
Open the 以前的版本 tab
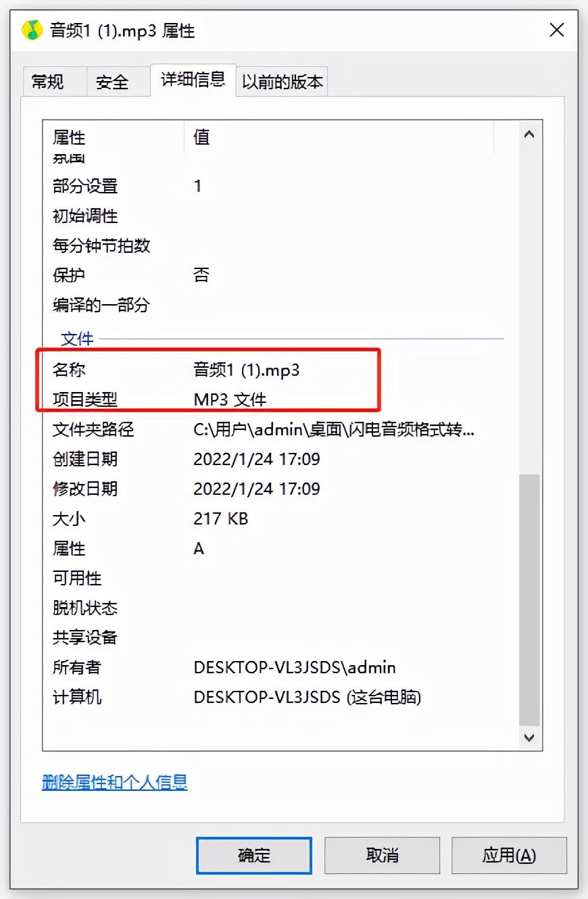tap(283, 82)
